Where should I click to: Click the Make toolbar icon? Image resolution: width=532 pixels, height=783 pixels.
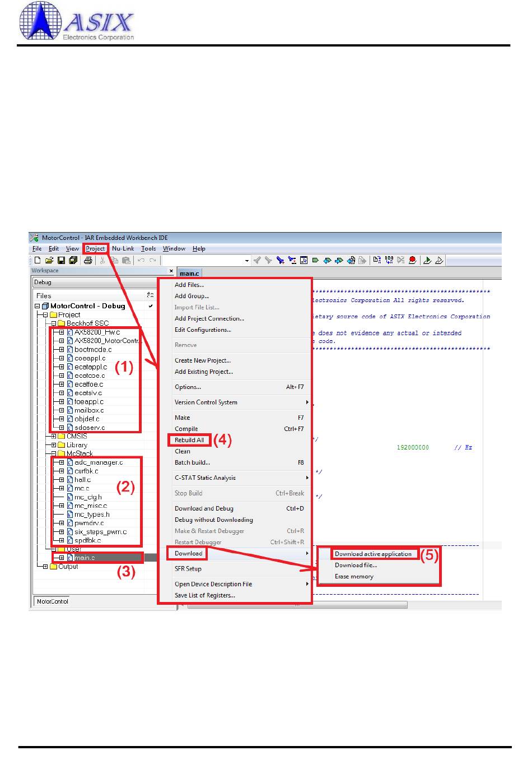tap(389, 260)
